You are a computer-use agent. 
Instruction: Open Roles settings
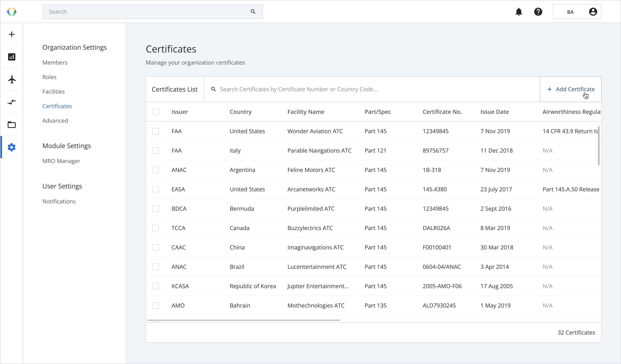(x=49, y=77)
